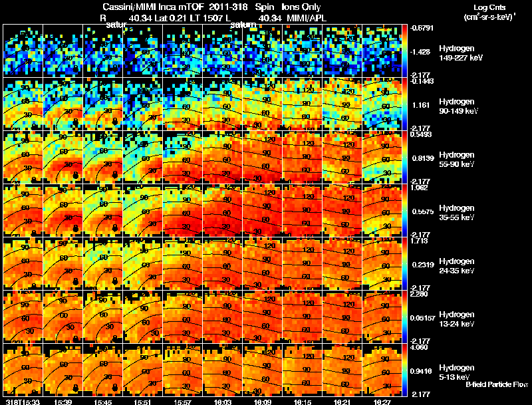Open the 149-227 keV panel at 15:33
Image resolution: width=532 pixels, height=405 pixels.
(23, 51)
